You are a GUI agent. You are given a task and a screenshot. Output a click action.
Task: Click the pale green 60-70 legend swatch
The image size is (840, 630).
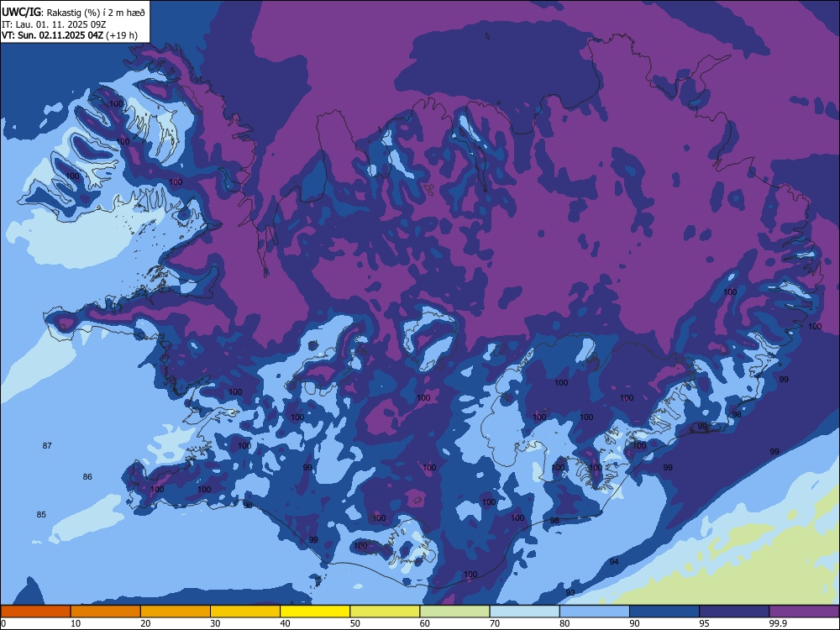[x=454, y=612]
